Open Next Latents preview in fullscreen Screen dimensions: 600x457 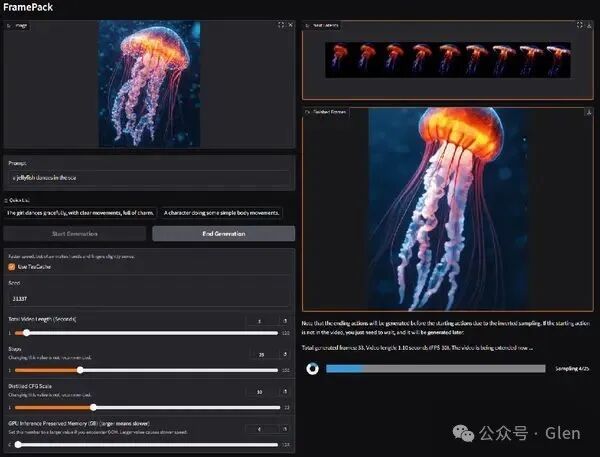579,25
